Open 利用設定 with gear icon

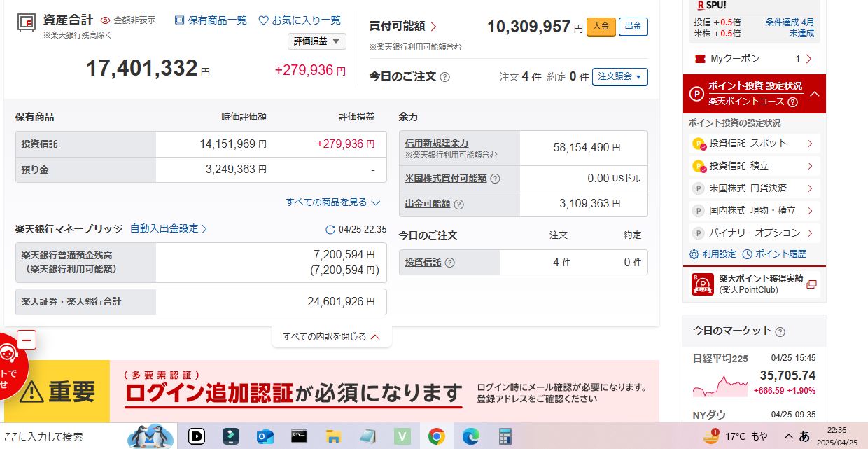(x=713, y=254)
